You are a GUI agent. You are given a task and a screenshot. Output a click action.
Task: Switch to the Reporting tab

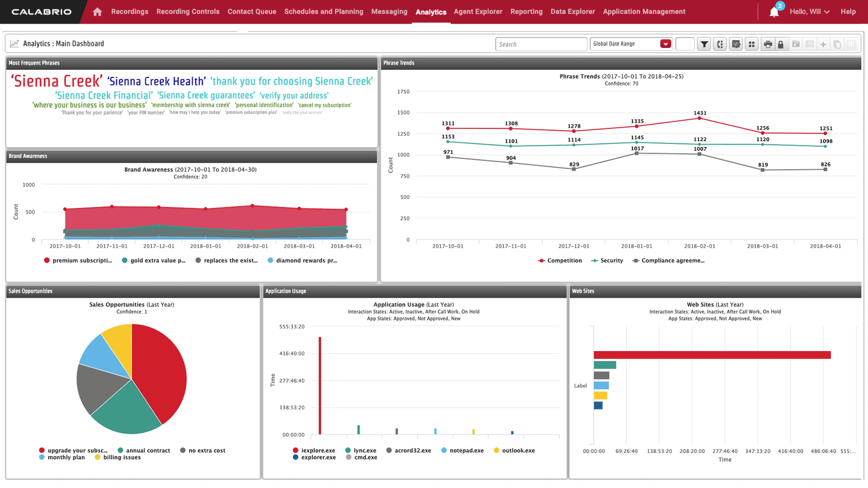coord(526,11)
